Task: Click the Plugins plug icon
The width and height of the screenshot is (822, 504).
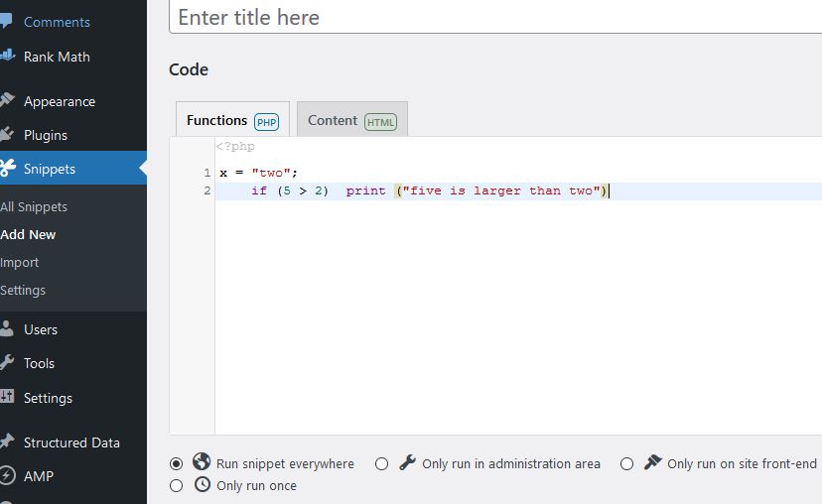Action: (6, 134)
